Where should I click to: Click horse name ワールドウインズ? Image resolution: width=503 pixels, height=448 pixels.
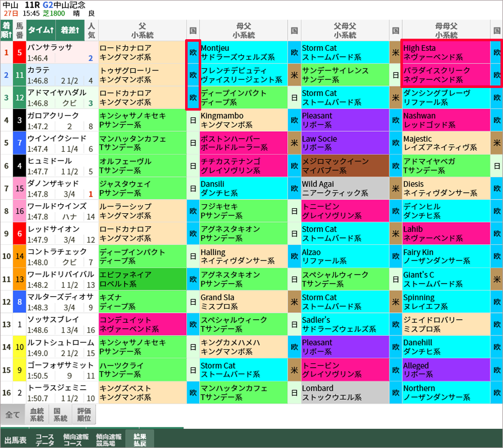57,206
